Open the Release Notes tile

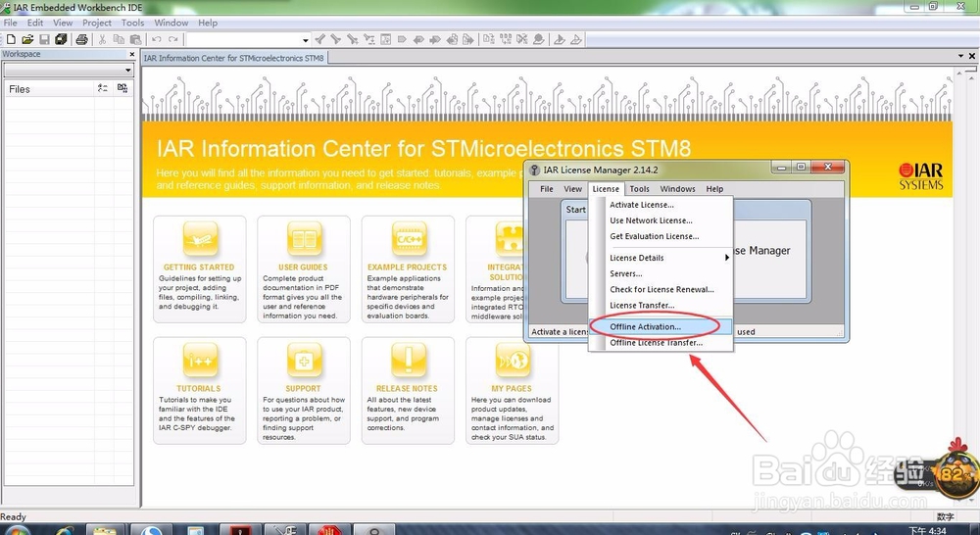(408, 391)
